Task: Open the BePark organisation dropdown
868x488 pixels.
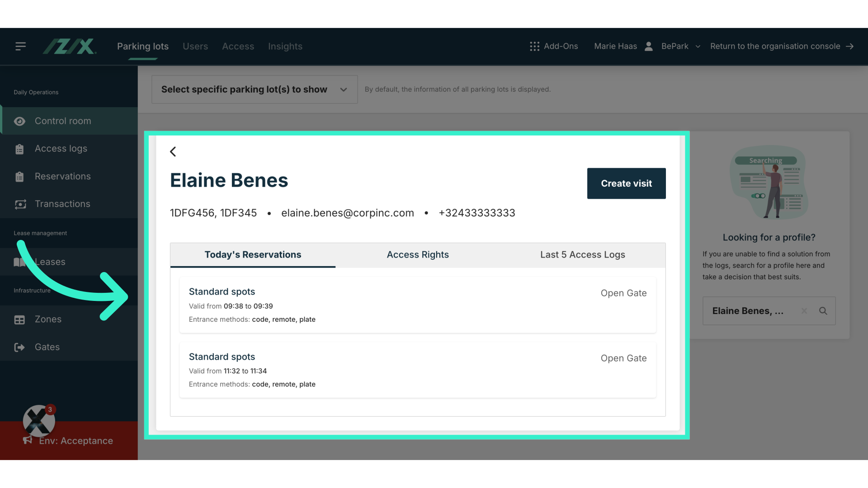Action: pyautogui.click(x=681, y=46)
